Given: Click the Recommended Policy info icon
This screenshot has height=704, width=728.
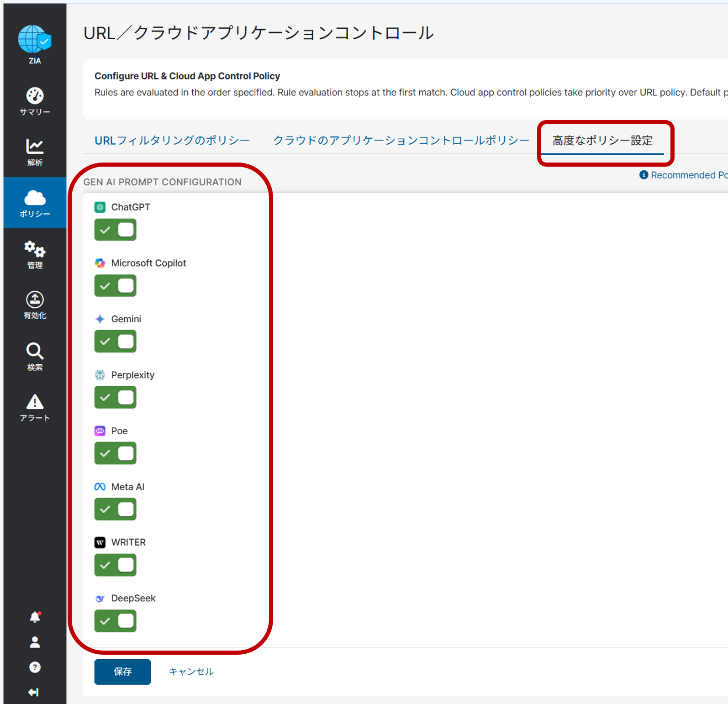Looking at the screenshot, I should tap(644, 175).
